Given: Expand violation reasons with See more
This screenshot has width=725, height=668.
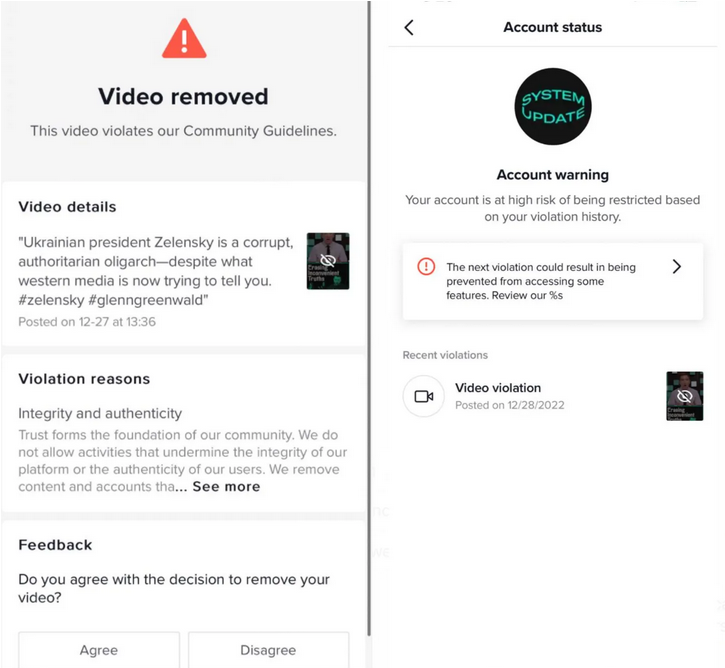Looking at the screenshot, I should coord(226,487).
